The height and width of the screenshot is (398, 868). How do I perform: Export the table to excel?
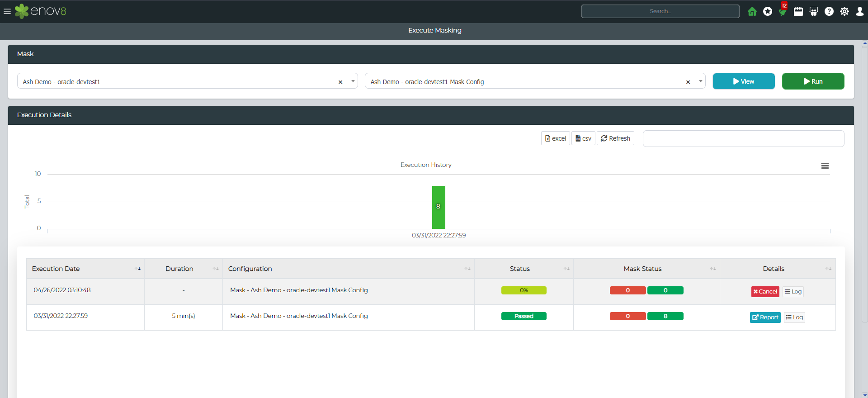[x=556, y=138]
